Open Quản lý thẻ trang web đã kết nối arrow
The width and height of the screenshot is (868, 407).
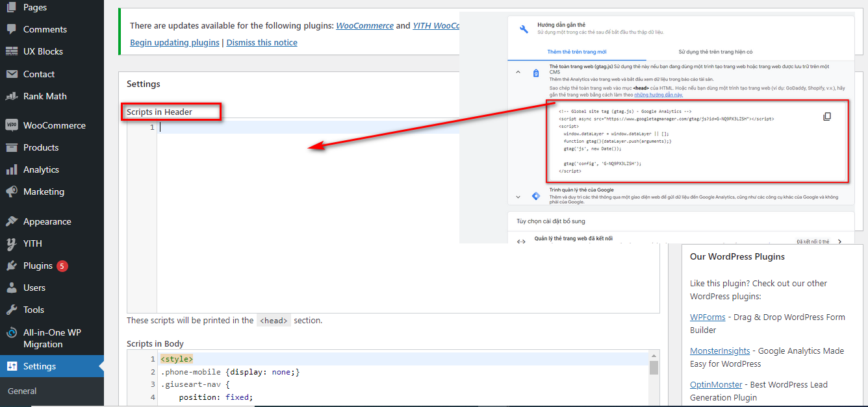(839, 241)
